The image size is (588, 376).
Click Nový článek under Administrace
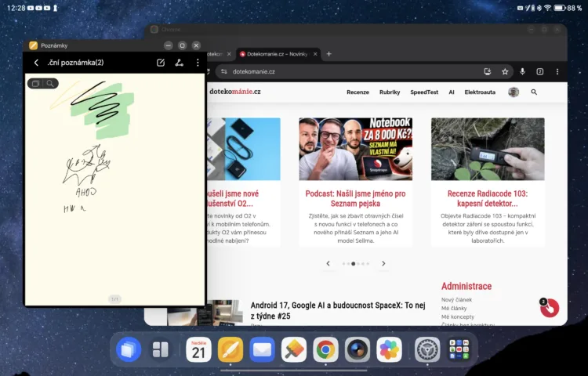[x=456, y=299]
